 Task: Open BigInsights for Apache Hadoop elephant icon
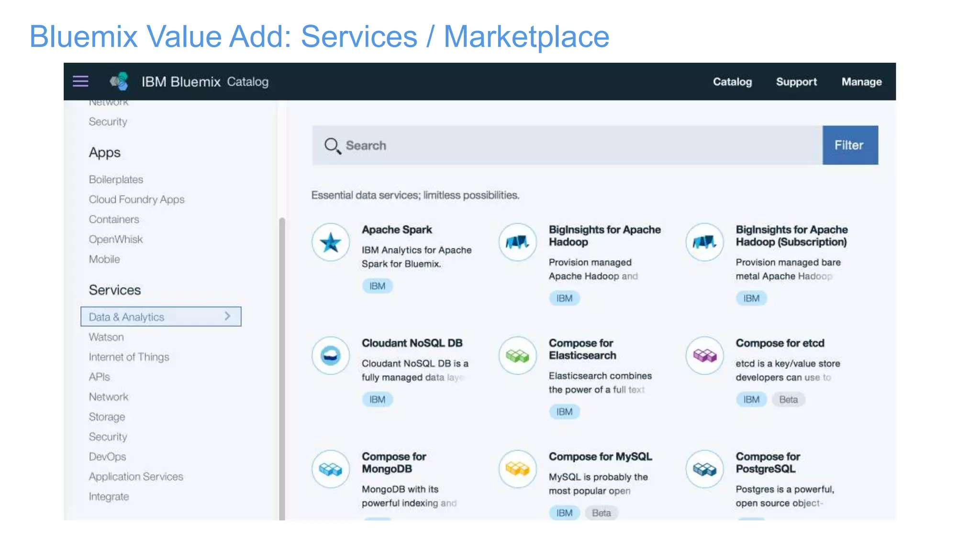(x=517, y=242)
